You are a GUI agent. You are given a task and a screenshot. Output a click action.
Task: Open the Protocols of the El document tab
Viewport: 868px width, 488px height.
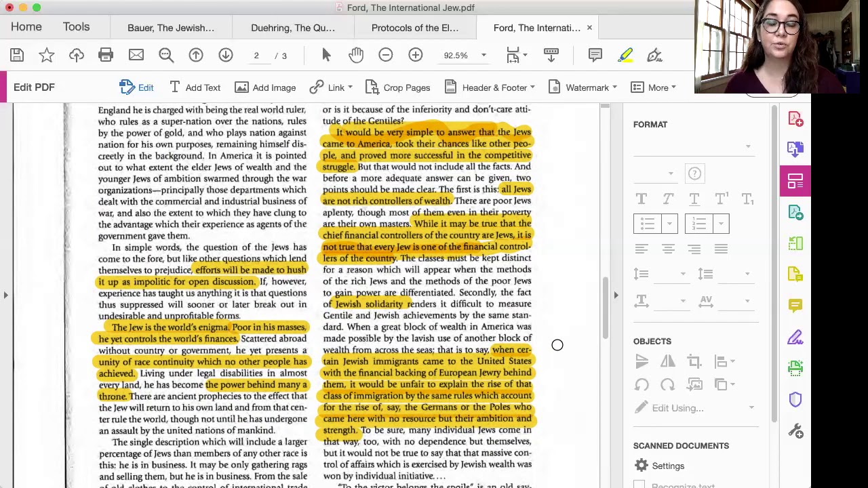pos(415,28)
